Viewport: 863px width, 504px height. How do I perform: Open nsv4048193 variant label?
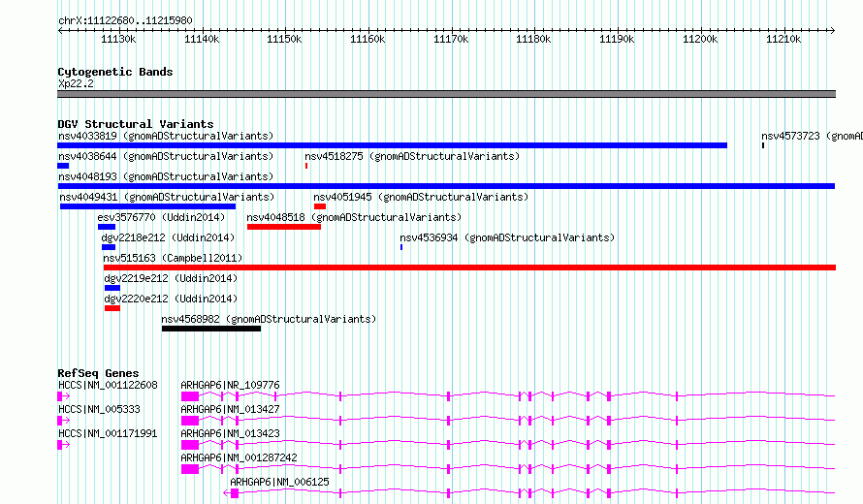[x=166, y=176]
